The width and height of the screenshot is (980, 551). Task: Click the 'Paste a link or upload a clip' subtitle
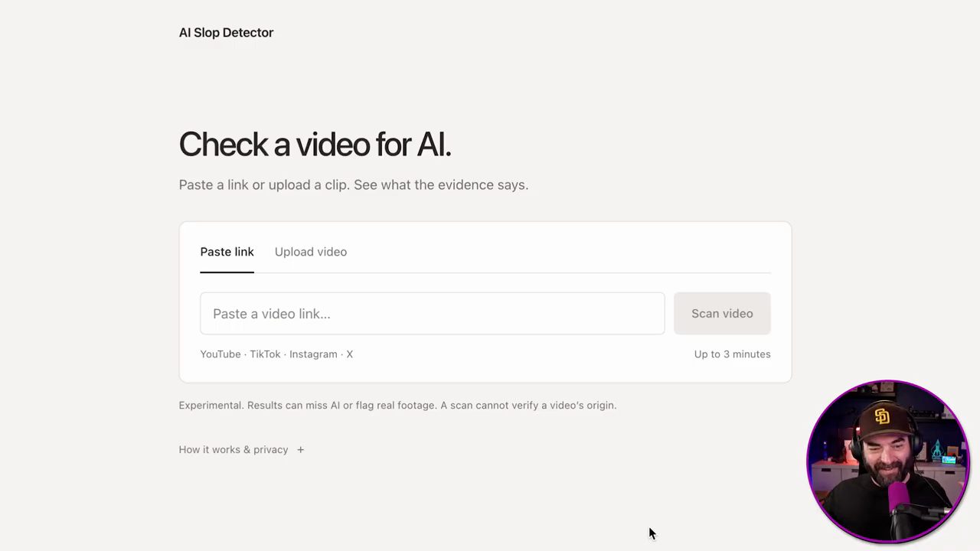pyautogui.click(x=353, y=185)
